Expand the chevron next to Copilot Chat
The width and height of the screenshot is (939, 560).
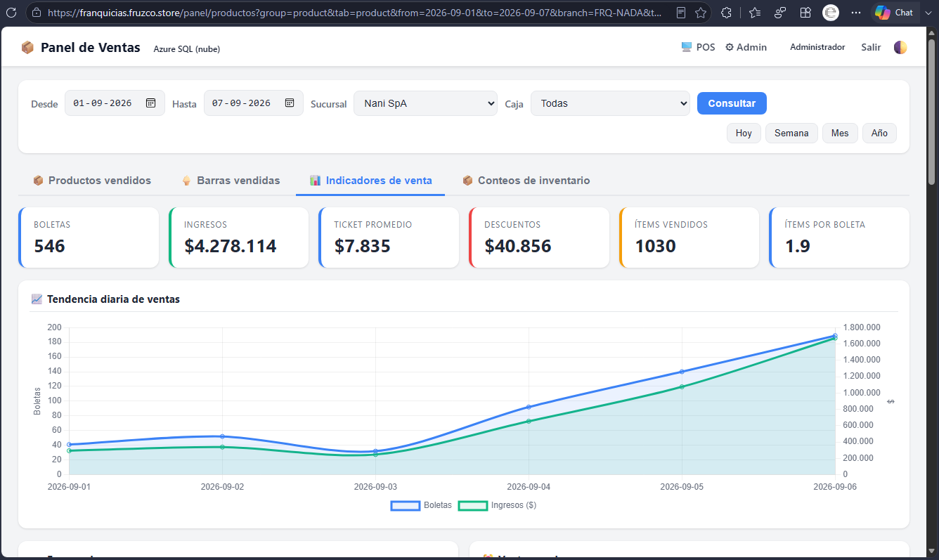tap(928, 13)
